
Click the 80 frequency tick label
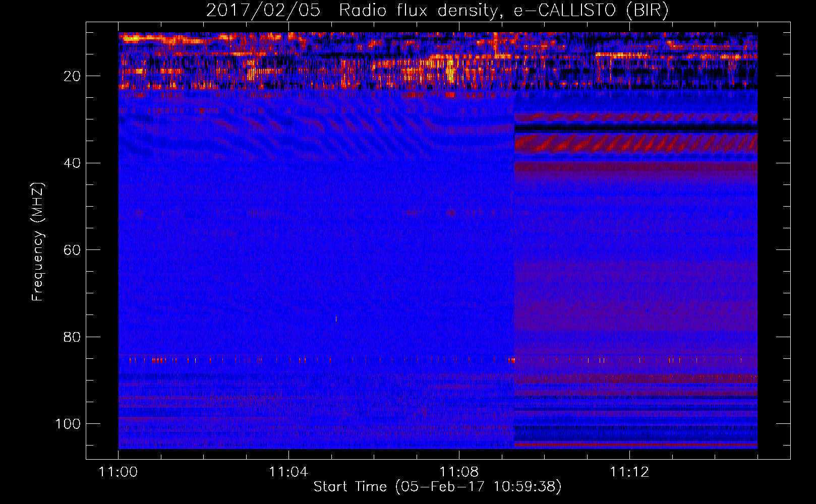point(72,337)
